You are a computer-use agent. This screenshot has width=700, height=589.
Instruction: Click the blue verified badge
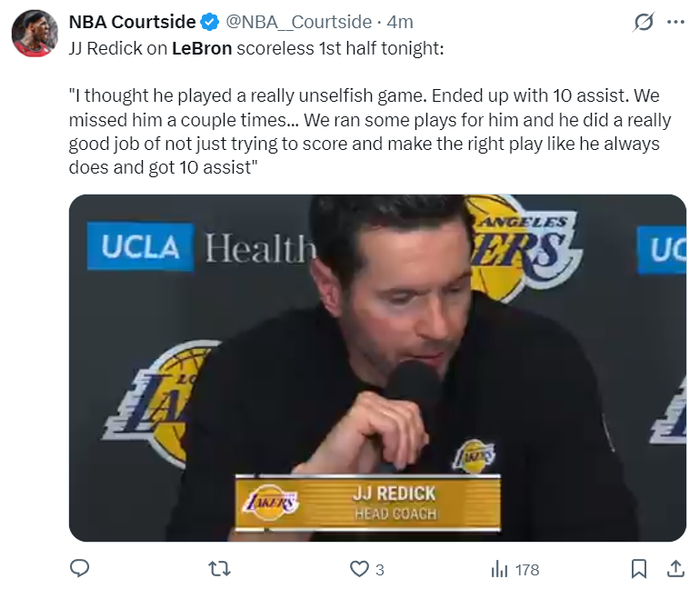(210, 22)
